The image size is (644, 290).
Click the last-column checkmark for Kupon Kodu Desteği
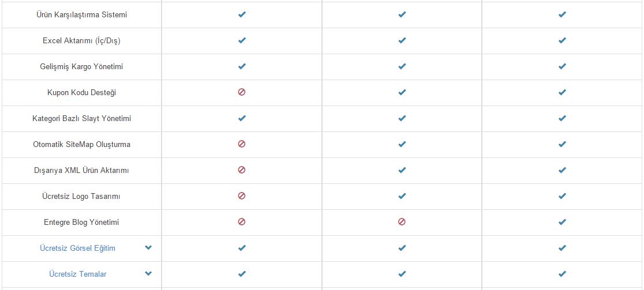click(x=562, y=92)
